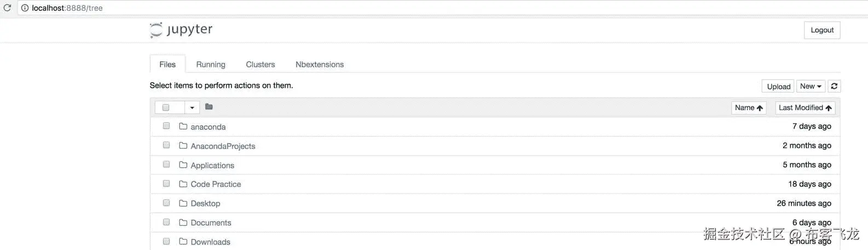Click the anaconda folder icon

[183, 127]
